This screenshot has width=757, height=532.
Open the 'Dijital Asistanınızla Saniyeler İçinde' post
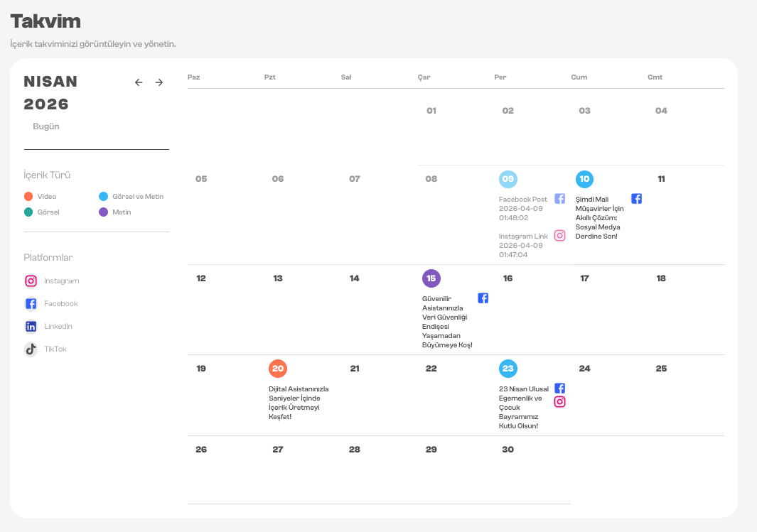coord(299,403)
